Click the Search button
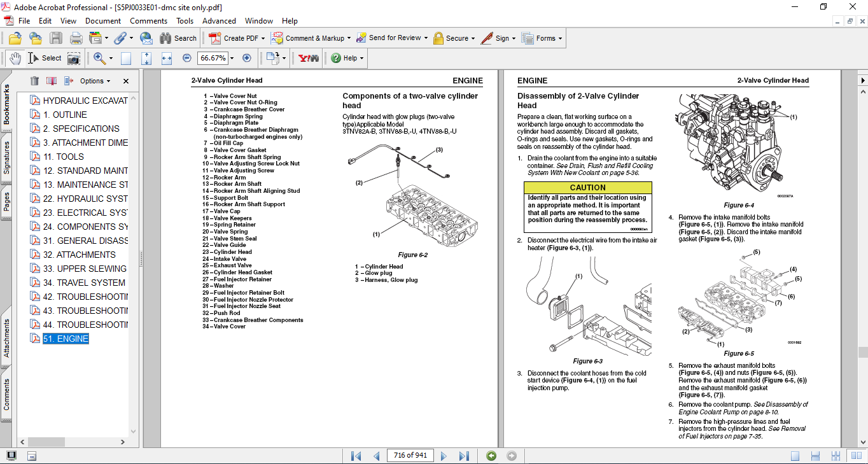This screenshot has width=868, height=464. point(178,38)
